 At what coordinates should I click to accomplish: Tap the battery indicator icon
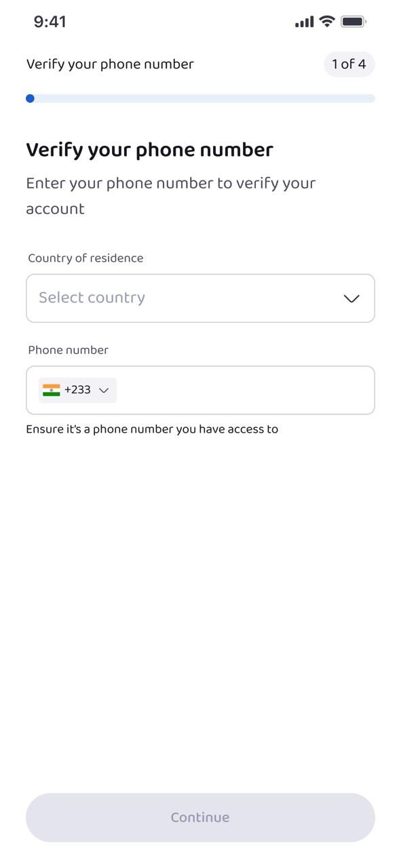(354, 21)
